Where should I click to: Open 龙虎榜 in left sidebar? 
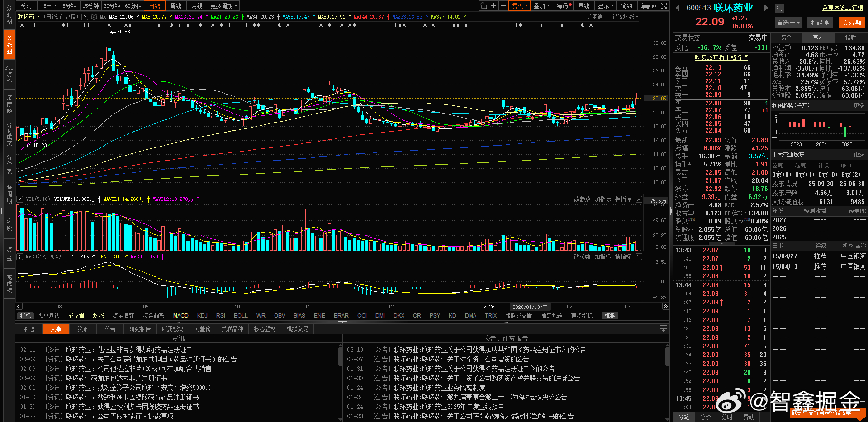pos(9,283)
